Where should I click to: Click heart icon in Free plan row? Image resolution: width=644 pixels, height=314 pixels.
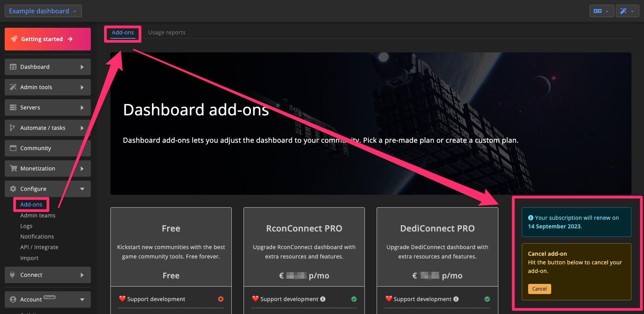(x=122, y=299)
